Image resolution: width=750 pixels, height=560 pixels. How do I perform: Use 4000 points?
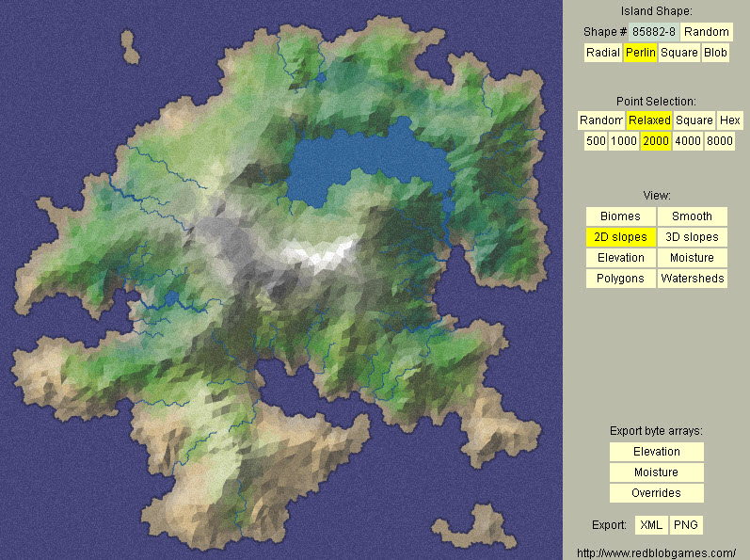tap(688, 141)
